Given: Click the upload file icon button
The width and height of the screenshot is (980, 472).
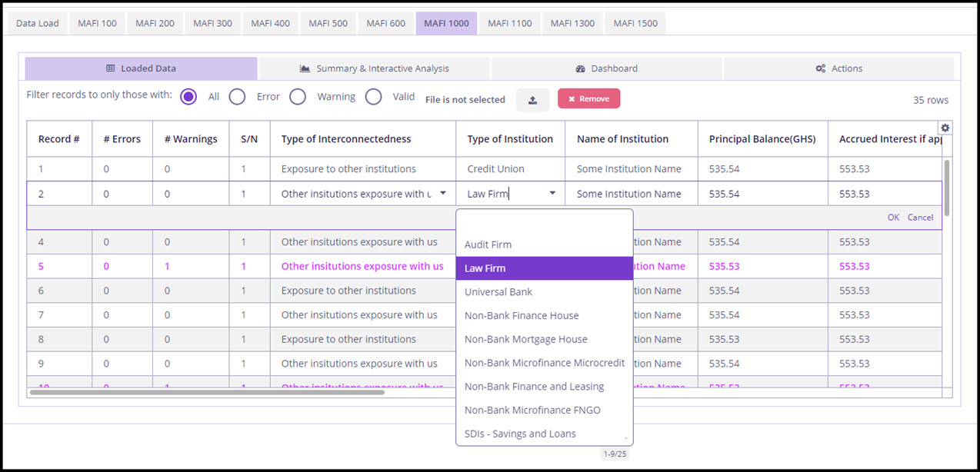Looking at the screenshot, I should pos(532,100).
